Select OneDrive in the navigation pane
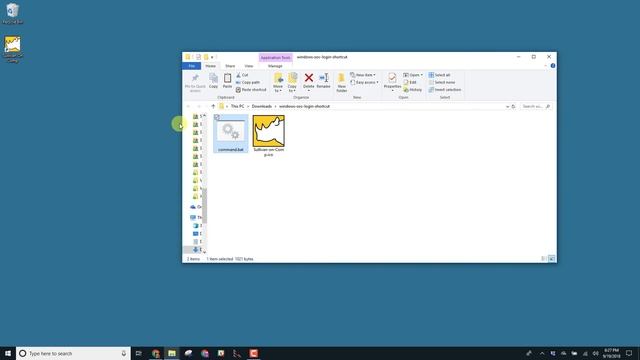This screenshot has width=640, height=360. click(x=196, y=207)
